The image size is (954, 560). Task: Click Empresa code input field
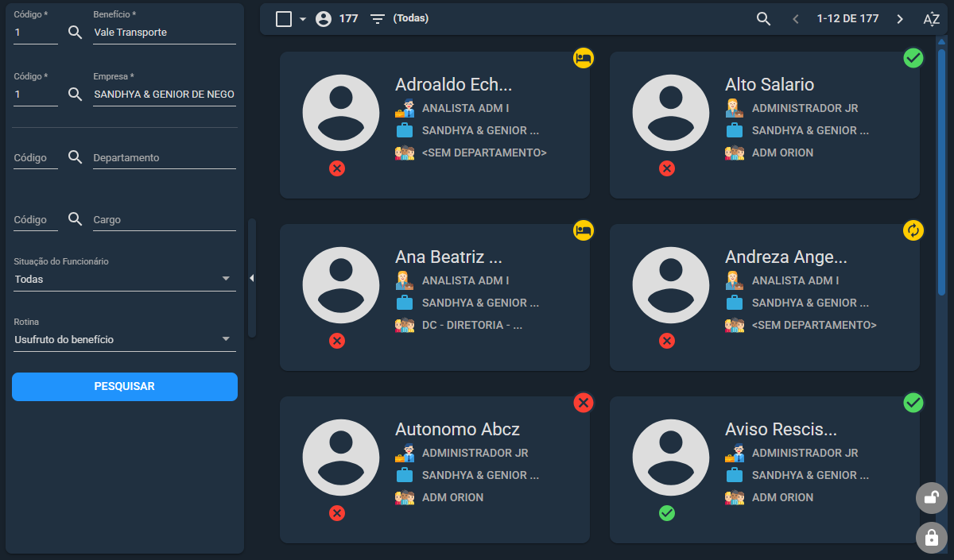36,95
